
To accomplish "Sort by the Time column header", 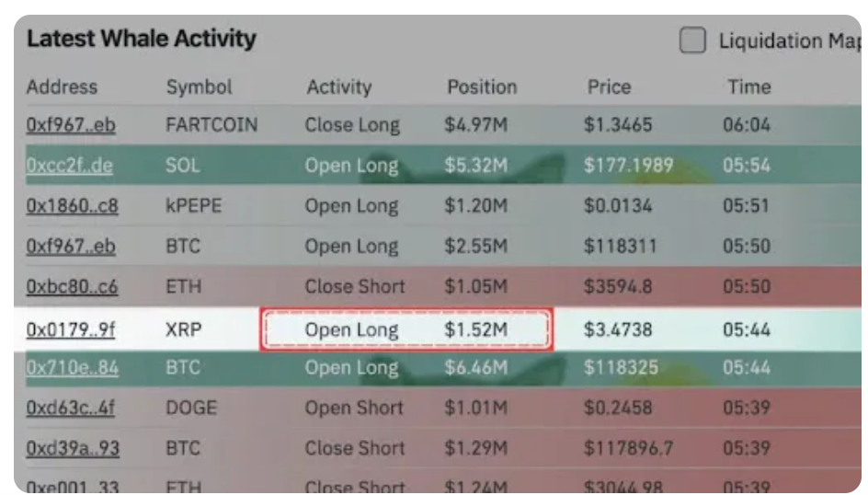I will tap(748, 87).
